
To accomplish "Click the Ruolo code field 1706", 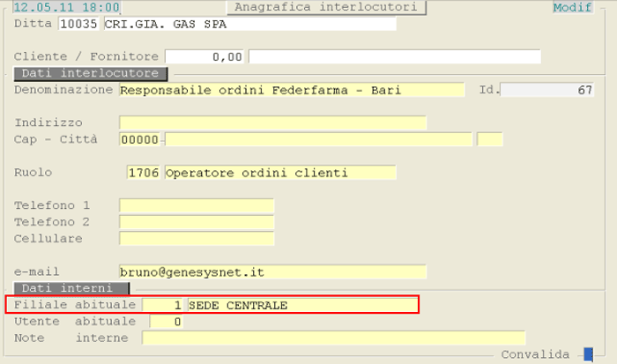I will coord(145,173).
